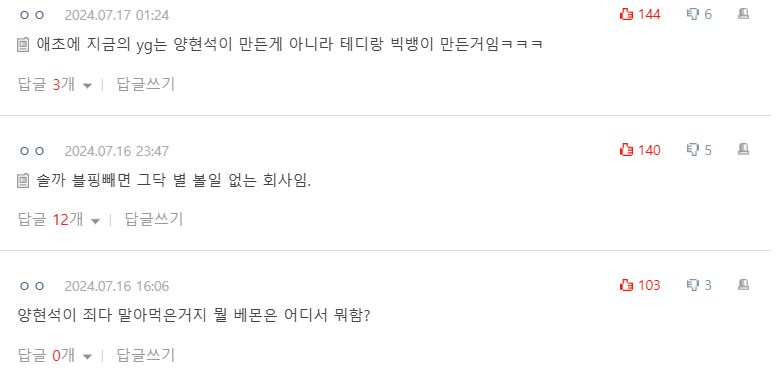Report the 01:24 comment via siren icon

click(x=743, y=14)
